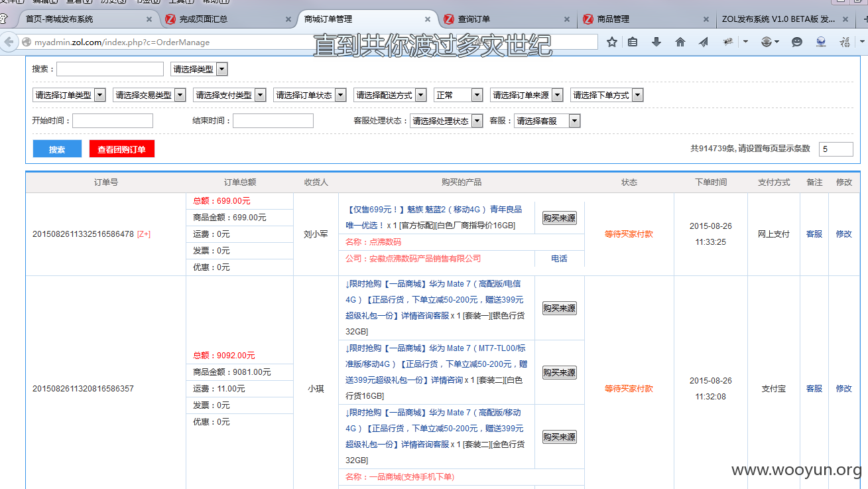Screen dimensions: 868x489
Task: Click the 开始时间 date input
Action: click(x=113, y=121)
